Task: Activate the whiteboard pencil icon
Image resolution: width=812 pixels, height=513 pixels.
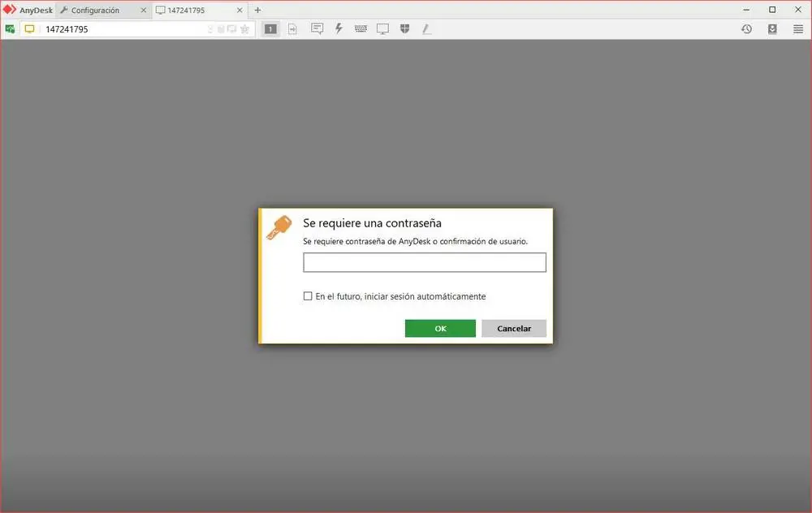Action: [426, 29]
